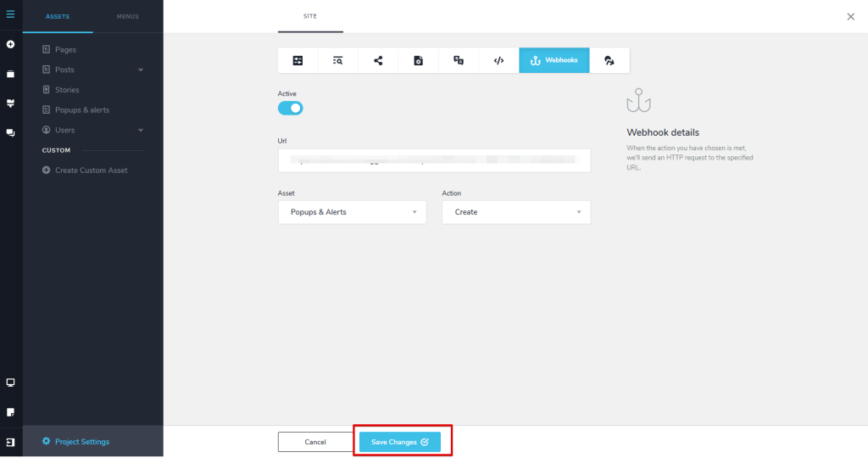Open the general sliders settings icon
Image resolution: width=868 pixels, height=458 pixels.
tap(298, 60)
